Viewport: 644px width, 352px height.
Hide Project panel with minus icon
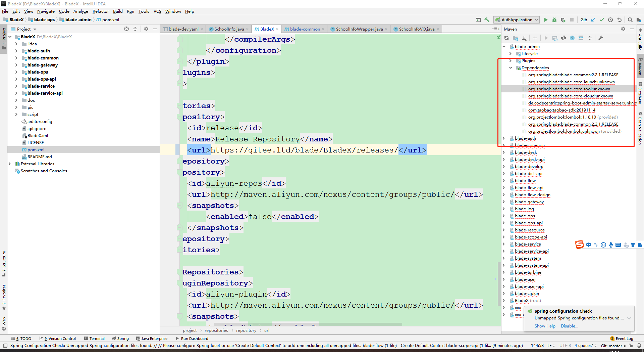155,29
